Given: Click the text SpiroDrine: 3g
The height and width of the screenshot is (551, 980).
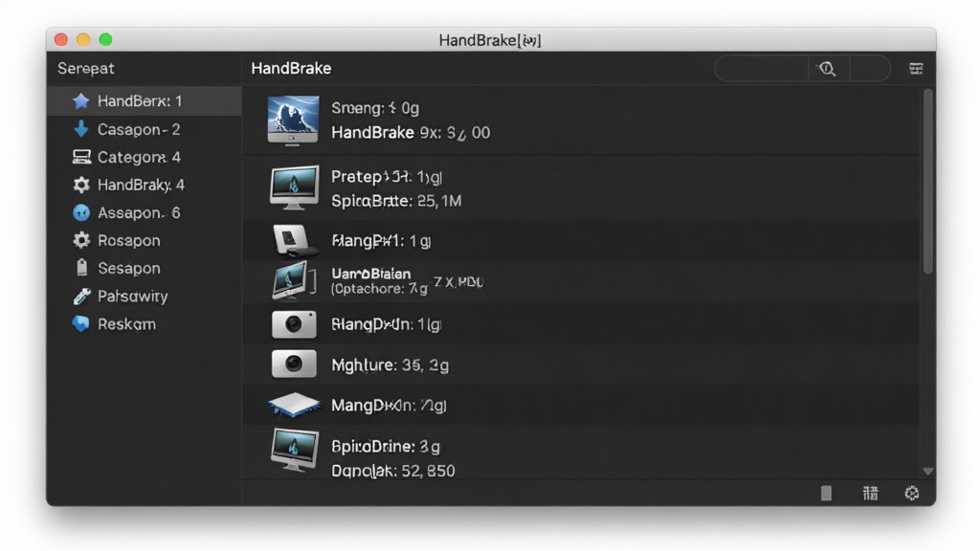Looking at the screenshot, I should pos(386,447).
